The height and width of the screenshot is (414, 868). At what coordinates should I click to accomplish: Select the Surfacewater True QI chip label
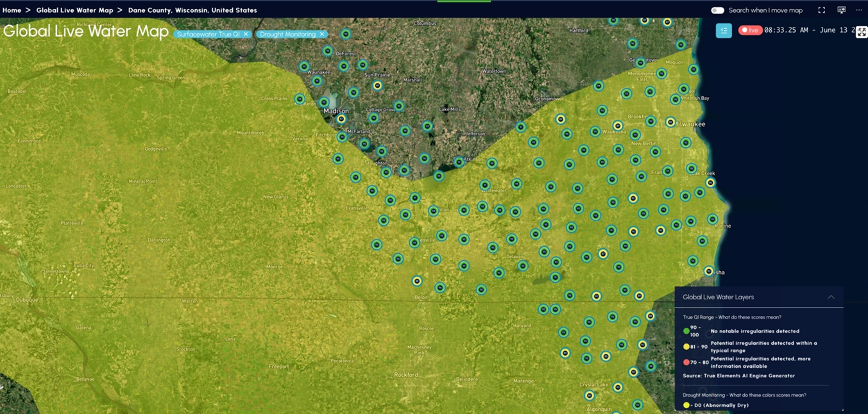point(208,35)
